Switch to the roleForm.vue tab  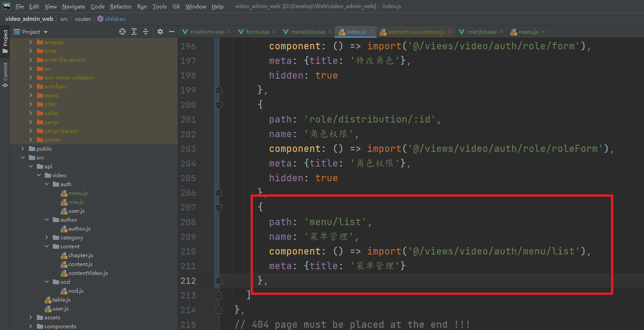point(207,32)
